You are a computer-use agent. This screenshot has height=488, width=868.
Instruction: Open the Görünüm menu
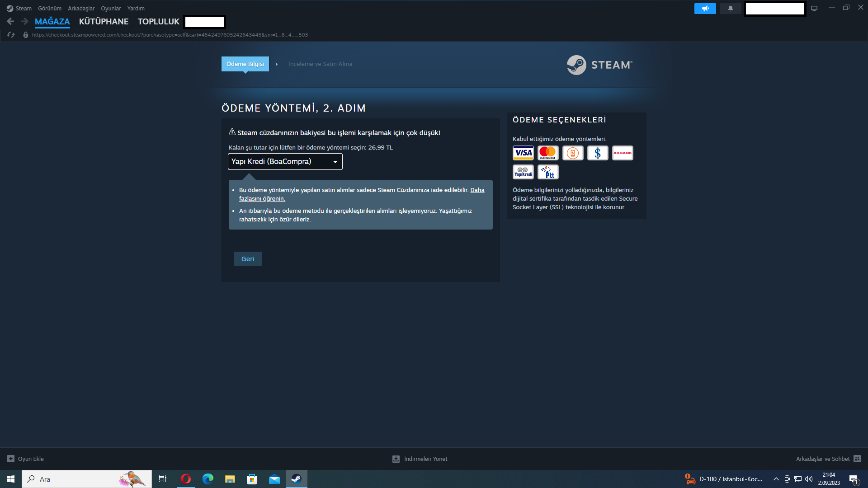tap(50, 9)
